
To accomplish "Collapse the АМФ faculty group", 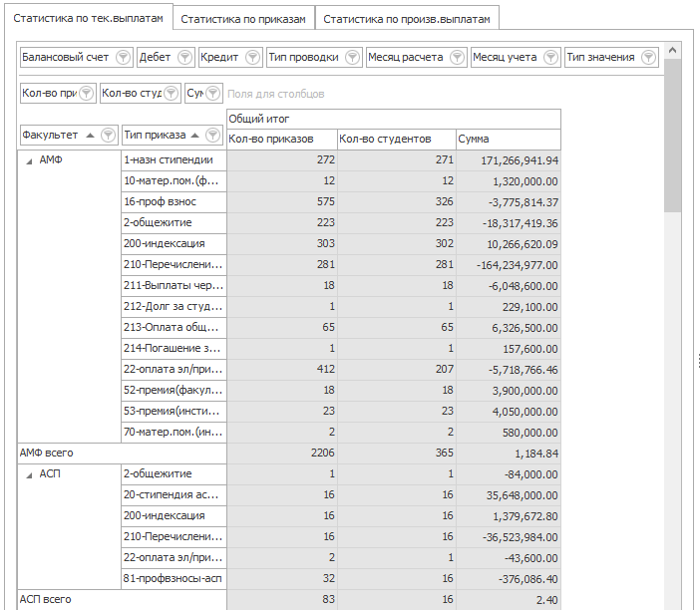I will (29, 161).
